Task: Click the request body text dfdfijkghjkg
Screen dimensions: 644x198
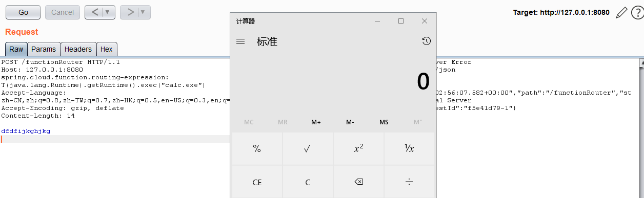Action: [x=26, y=131]
